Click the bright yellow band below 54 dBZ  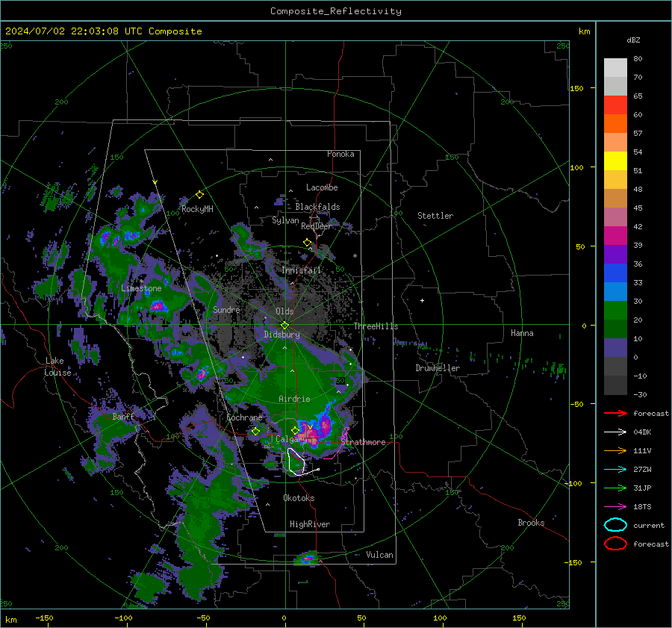pyautogui.click(x=615, y=161)
